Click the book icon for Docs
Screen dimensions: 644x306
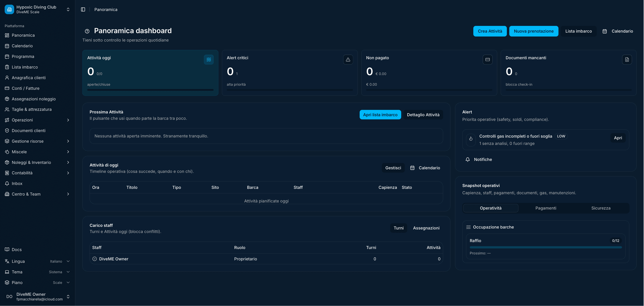(7, 250)
